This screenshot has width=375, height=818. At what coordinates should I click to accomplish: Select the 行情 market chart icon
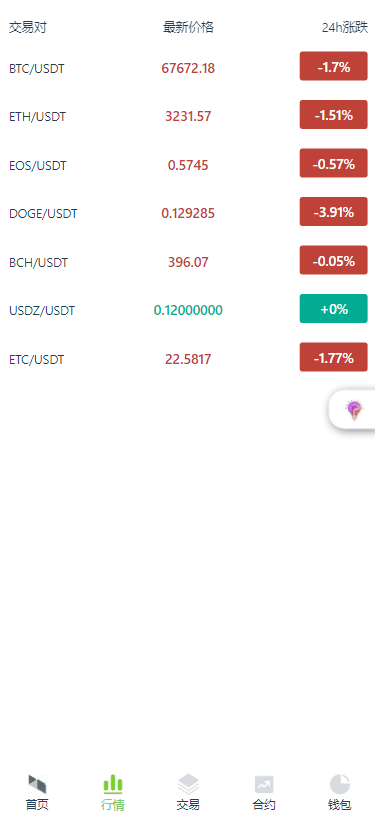tap(113, 784)
